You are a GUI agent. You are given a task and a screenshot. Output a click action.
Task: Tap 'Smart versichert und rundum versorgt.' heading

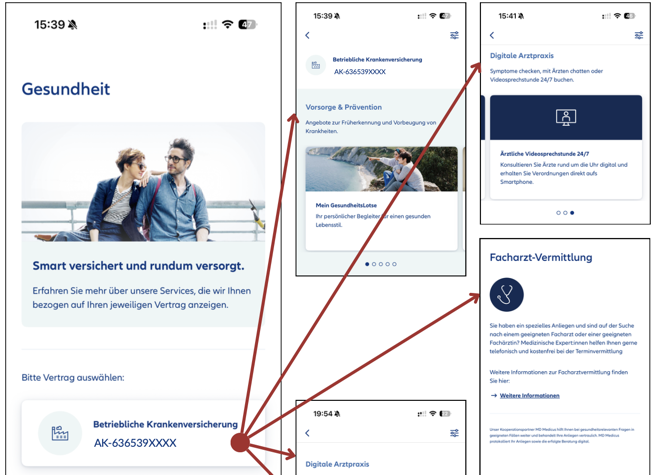point(138,266)
